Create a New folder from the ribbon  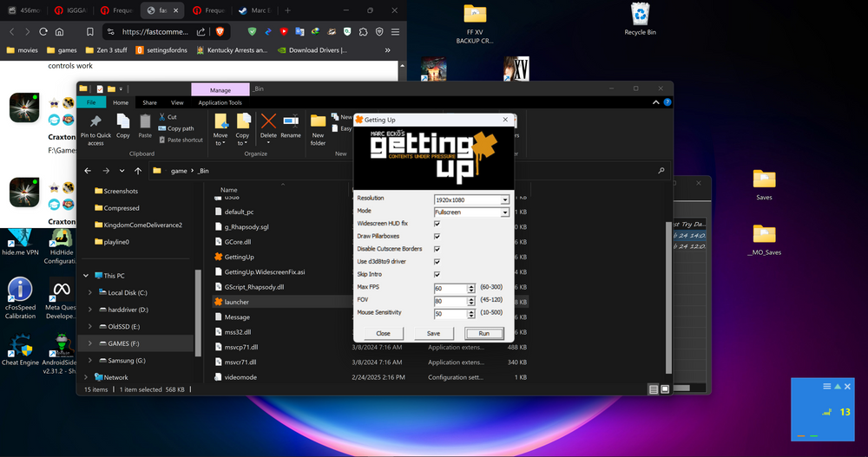pos(318,130)
